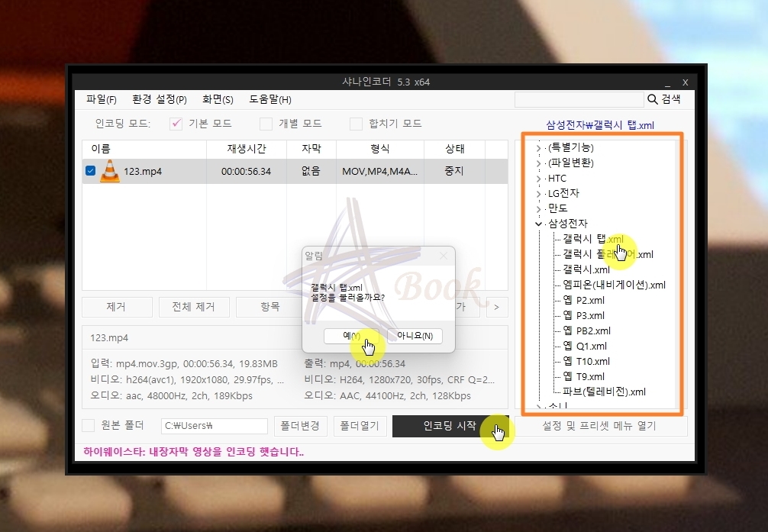Screen dimensions: 768x532
Task: Uncheck the 123.mp4 file checkbox
Action: (91, 171)
